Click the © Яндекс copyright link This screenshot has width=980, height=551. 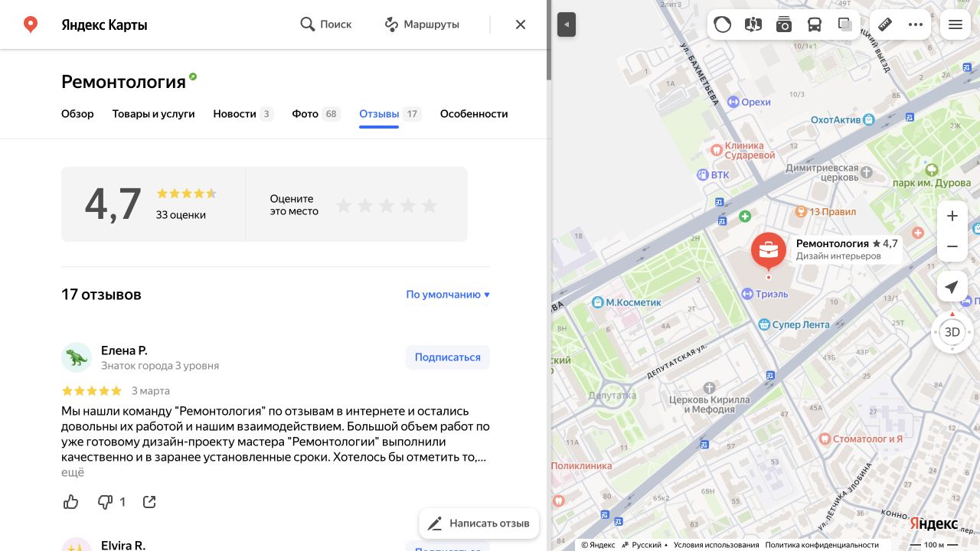pyautogui.click(x=598, y=545)
